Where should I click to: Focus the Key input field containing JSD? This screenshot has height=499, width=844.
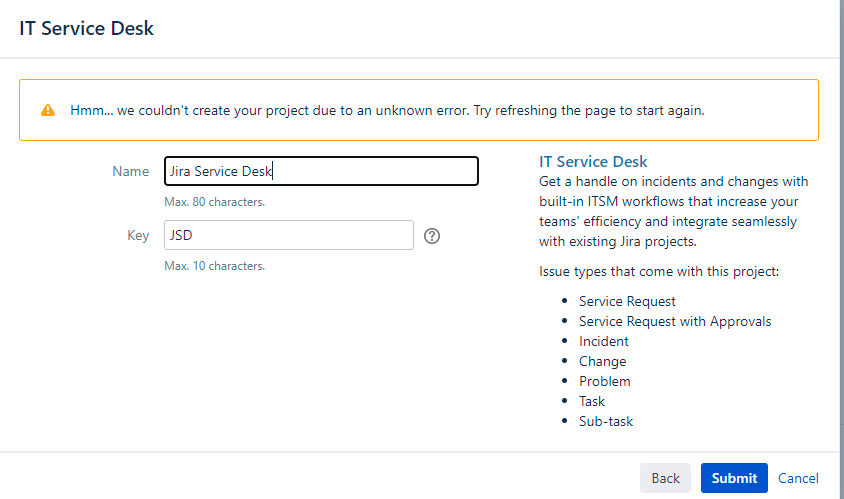click(289, 235)
